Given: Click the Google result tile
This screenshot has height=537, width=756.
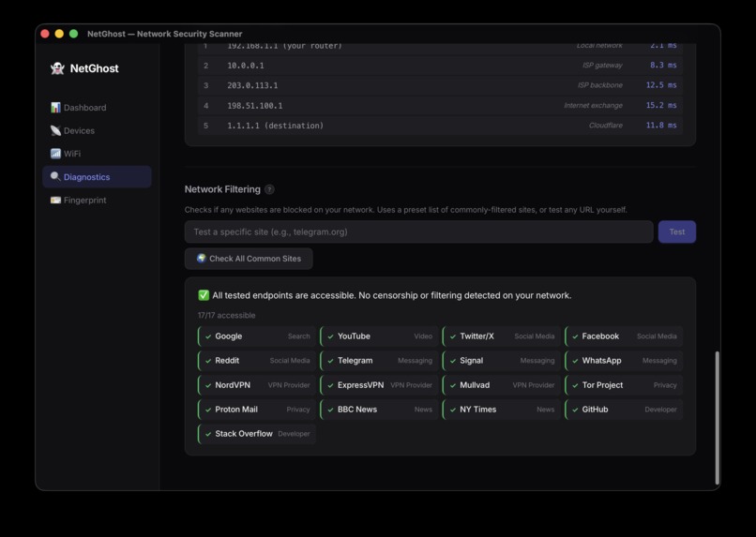Looking at the screenshot, I should pos(257,336).
